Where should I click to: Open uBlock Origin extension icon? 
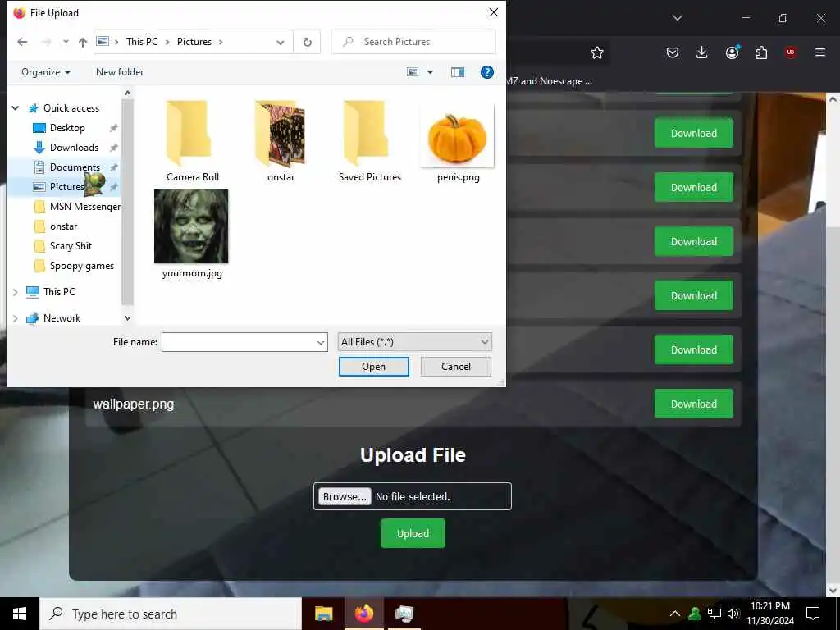click(791, 52)
